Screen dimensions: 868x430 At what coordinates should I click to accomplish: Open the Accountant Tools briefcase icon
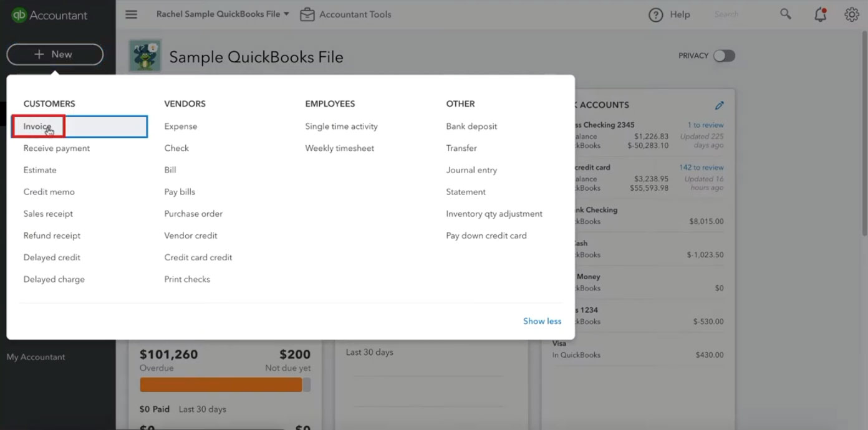[x=307, y=14]
